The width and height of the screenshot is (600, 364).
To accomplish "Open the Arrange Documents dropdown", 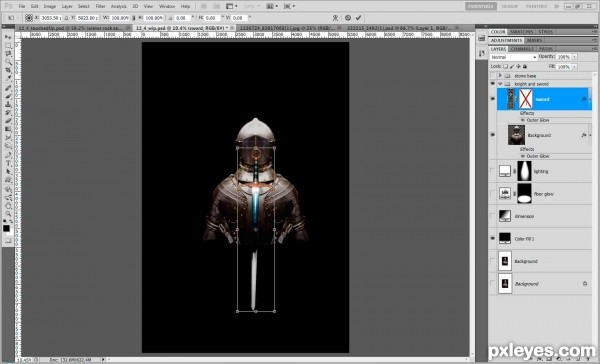I will click(x=272, y=6).
